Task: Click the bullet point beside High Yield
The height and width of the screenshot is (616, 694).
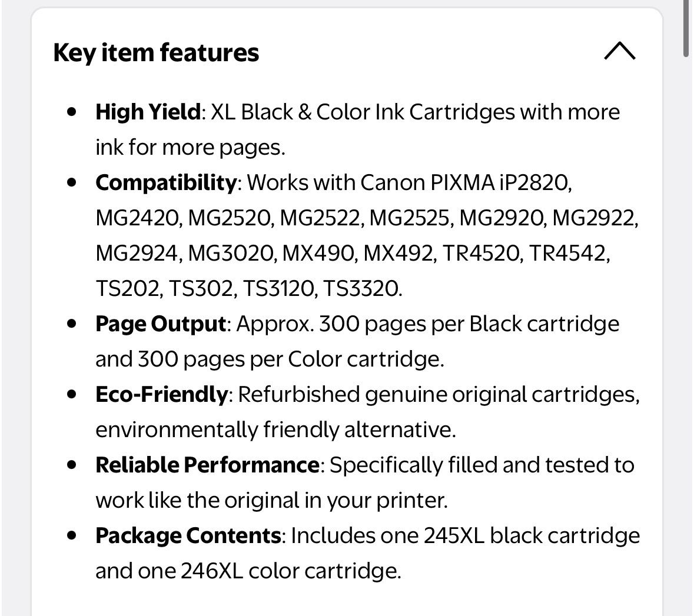Action: 72,111
